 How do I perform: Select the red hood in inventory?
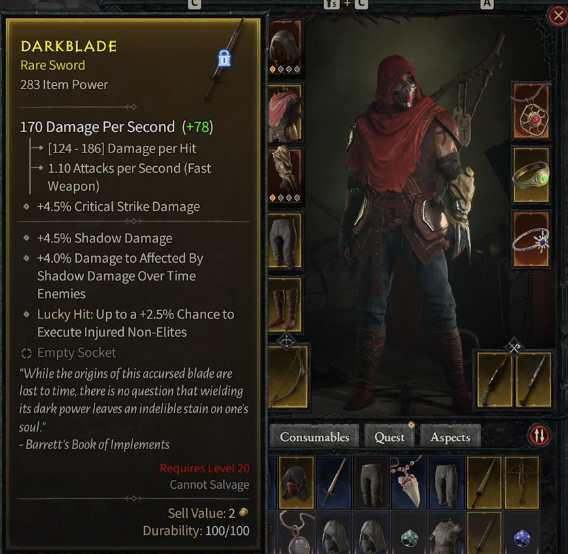pyautogui.click(x=296, y=483)
